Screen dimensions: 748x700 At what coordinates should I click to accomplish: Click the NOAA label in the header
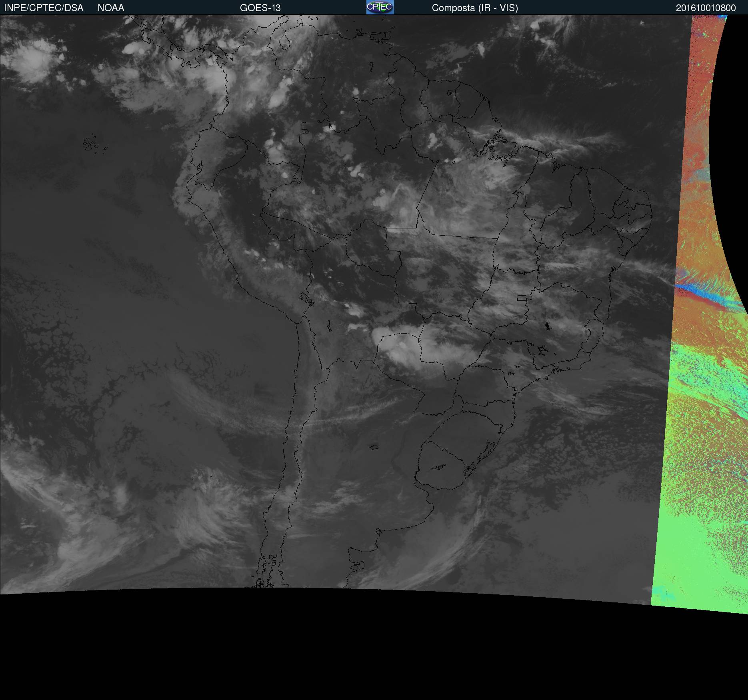pyautogui.click(x=111, y=8)
